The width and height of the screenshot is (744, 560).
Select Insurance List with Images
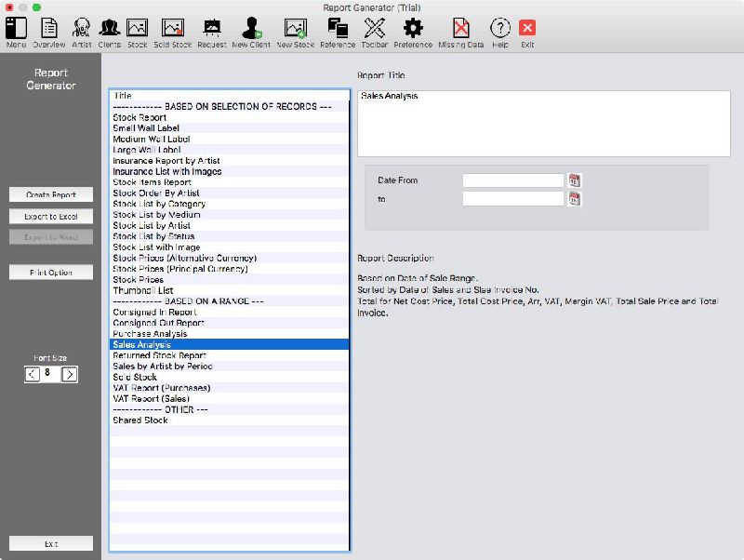(229, 171)
